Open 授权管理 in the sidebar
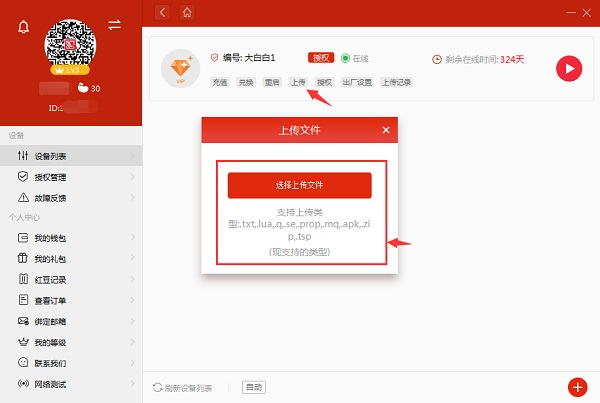 pyautogui.click(x=71, y=177)
